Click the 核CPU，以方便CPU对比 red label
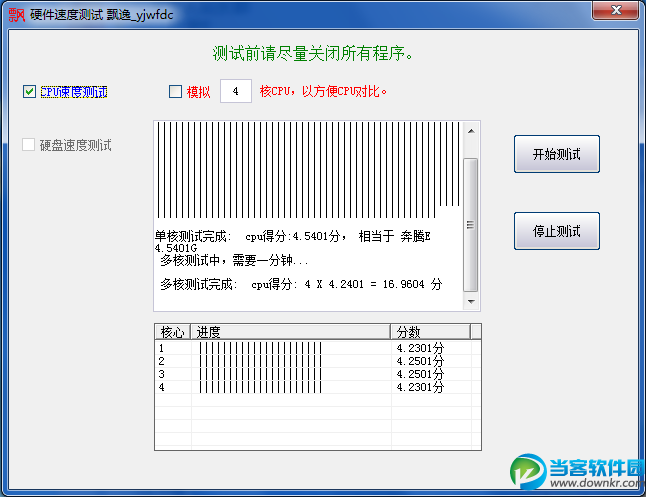Screen dimensions: 646x497 pos(323,91)
